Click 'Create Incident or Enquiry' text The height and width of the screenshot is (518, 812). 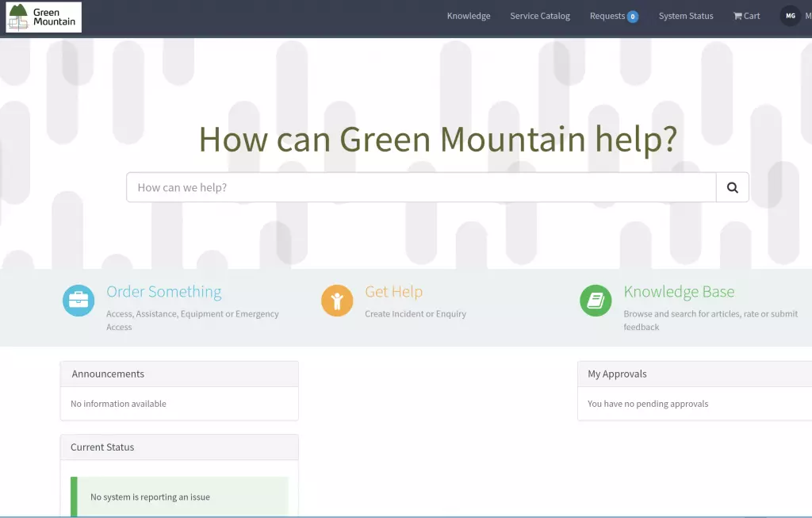tap(416, 314)
